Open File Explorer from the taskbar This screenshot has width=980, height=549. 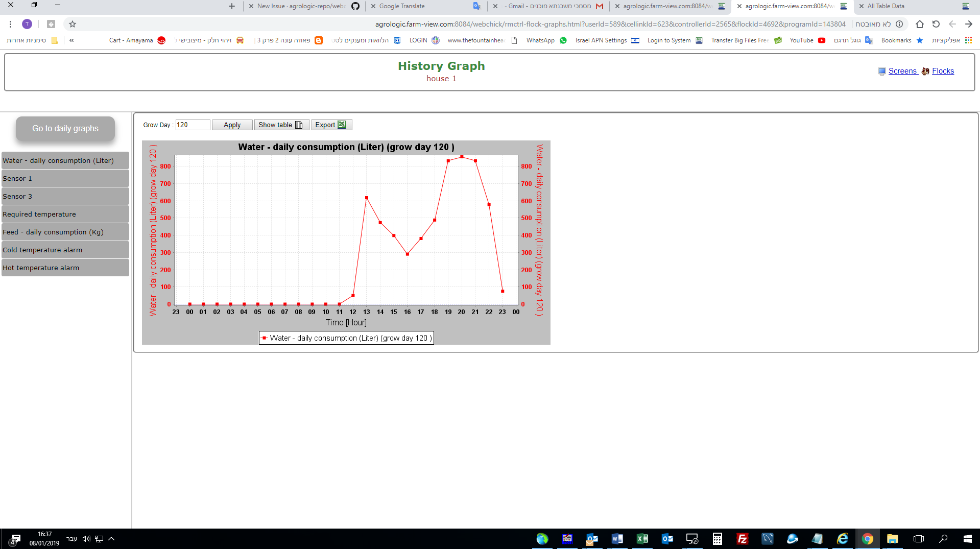coord(892,539)
